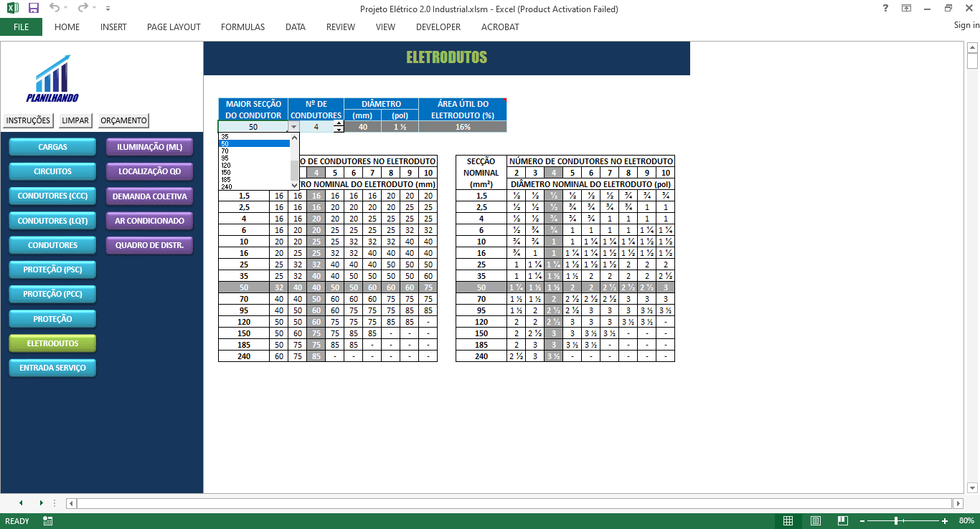Open the CONDUTORES (CCC) button
Image resolution: width=980 pixels, height=529 pixels.
52,196
